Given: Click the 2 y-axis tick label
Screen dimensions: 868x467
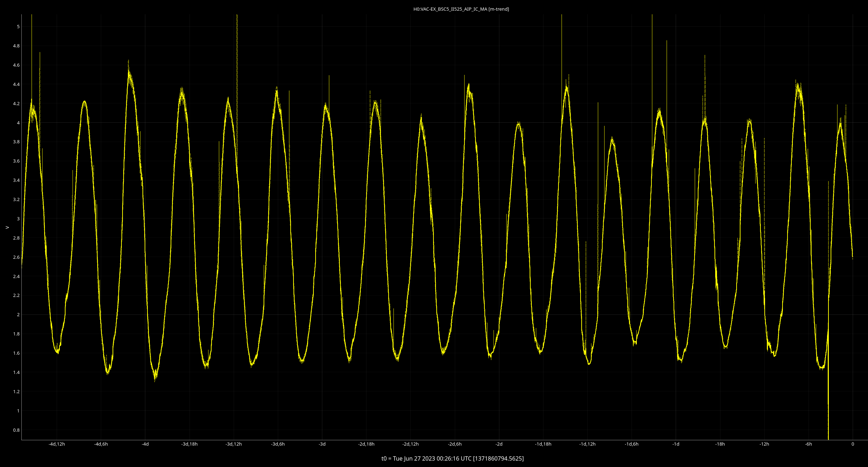Looking at the screenshot, I should tap(18, 315).
